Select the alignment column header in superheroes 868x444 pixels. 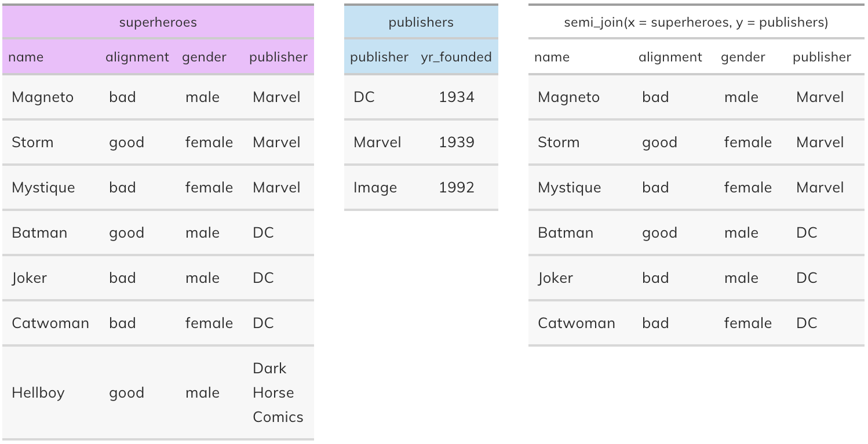pos(137,57)
